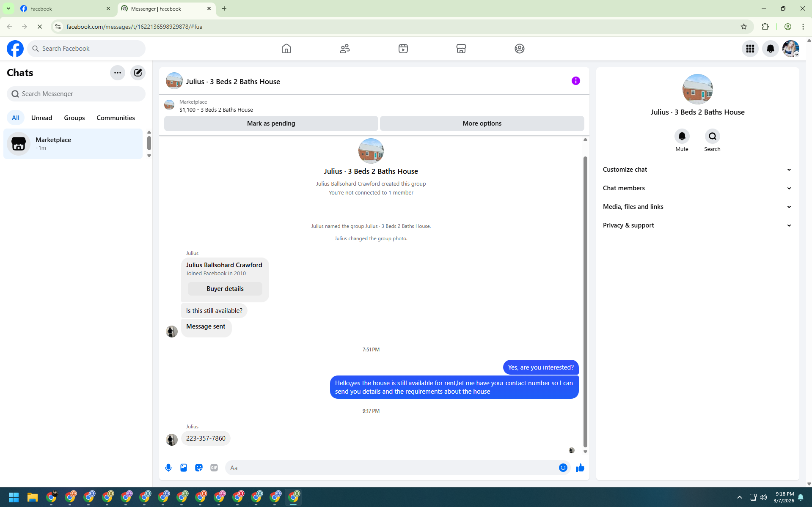Open the group photo in side panel
Viewport: 812px width, 507px height.
(698, 89)
